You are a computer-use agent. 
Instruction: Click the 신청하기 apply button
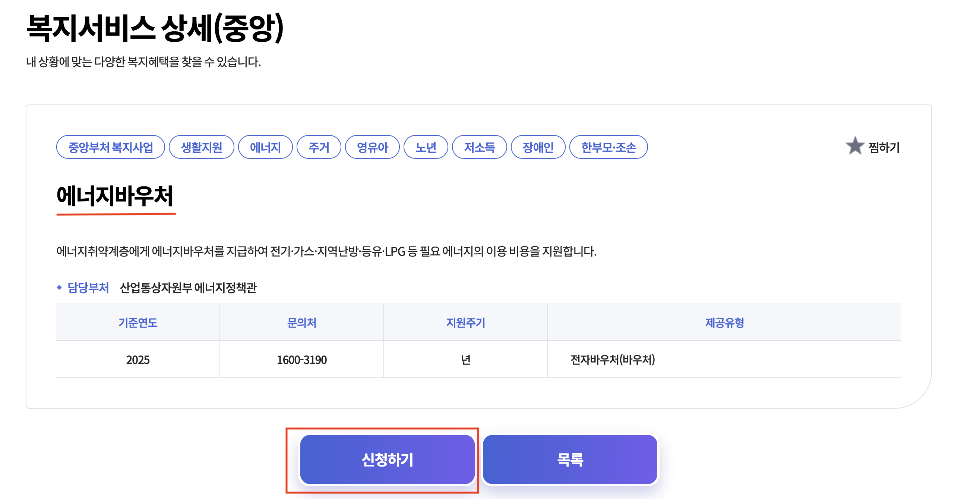[387, 459]
